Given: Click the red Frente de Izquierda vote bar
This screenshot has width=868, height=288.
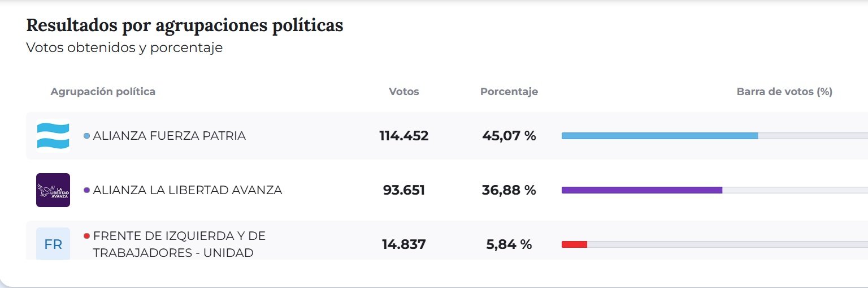Looking at the screenshot, I should point(574,244).
